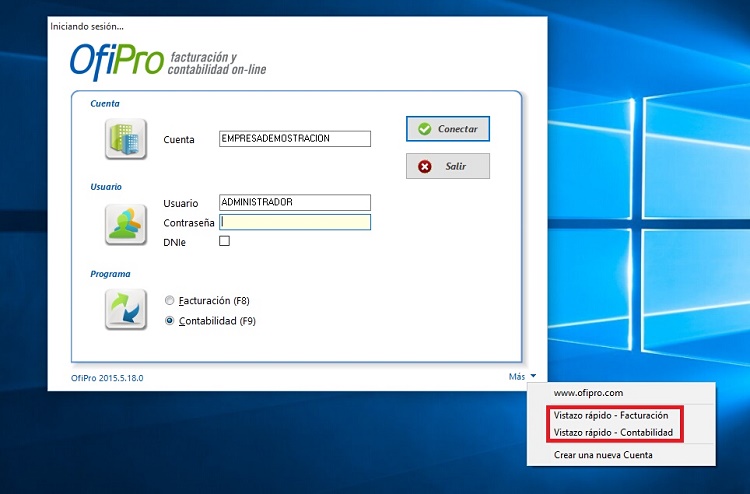The image size is (750, 494).
Task: Click the Cuenta building icon
Action: (x=126, y=139)
